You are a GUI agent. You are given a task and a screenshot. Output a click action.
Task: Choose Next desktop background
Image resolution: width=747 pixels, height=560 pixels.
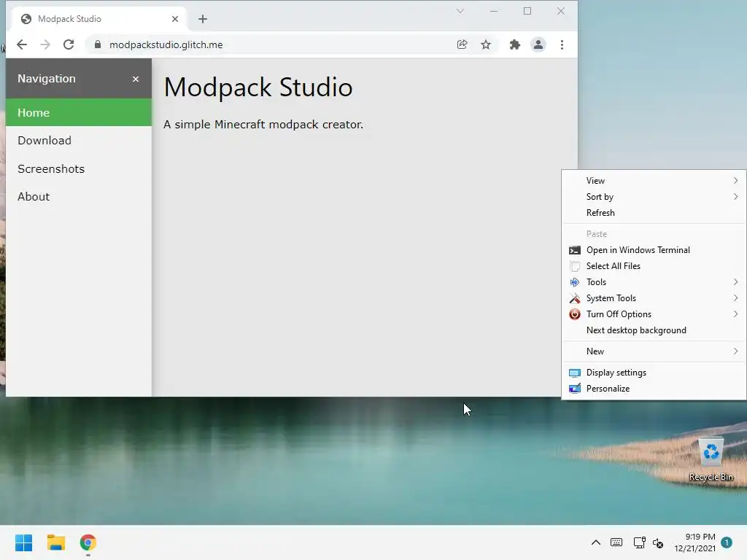tap(654, 330)
